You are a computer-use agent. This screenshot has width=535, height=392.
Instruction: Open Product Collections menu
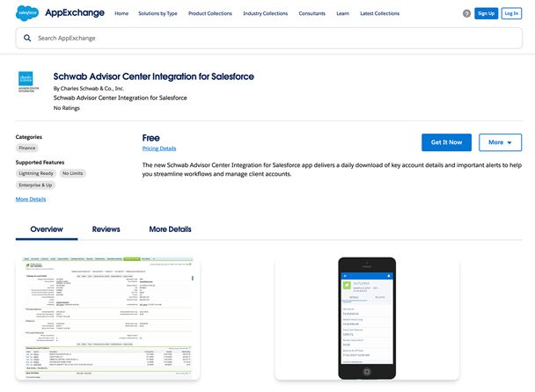tap(210, 14)
